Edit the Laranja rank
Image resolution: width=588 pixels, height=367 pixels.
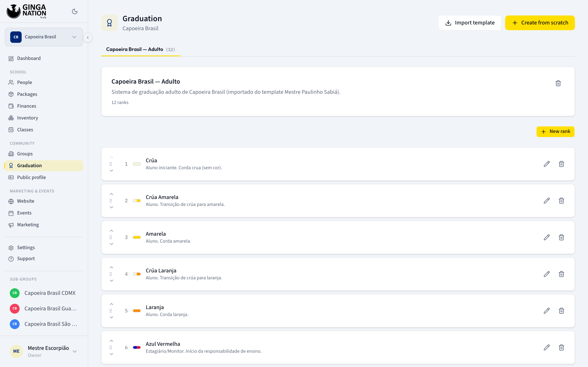point(547,311)
